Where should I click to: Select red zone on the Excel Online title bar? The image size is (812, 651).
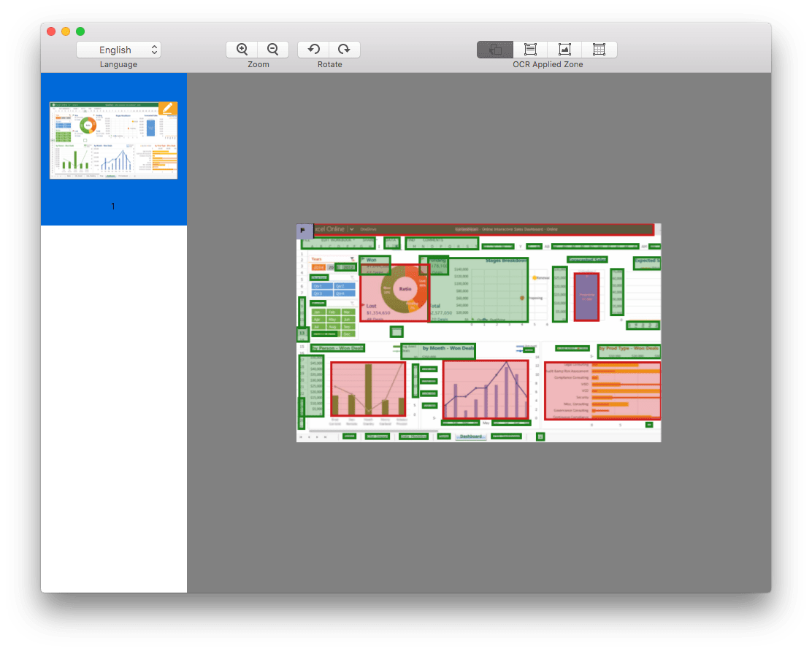[483, 229]
